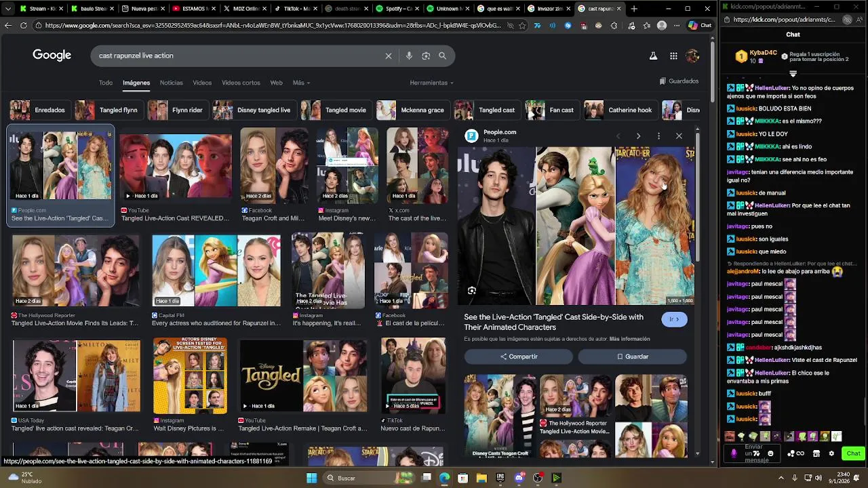The width and height of the screenshot is (868, 488).
Task: Click the Google logo
Action: coord(52,56)
